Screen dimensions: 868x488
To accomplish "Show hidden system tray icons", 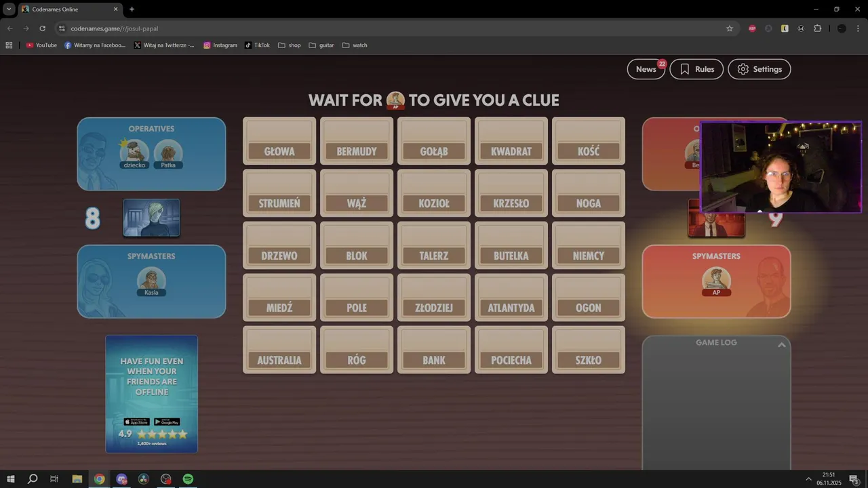I will pyautogui.click(x=808, y=479).
